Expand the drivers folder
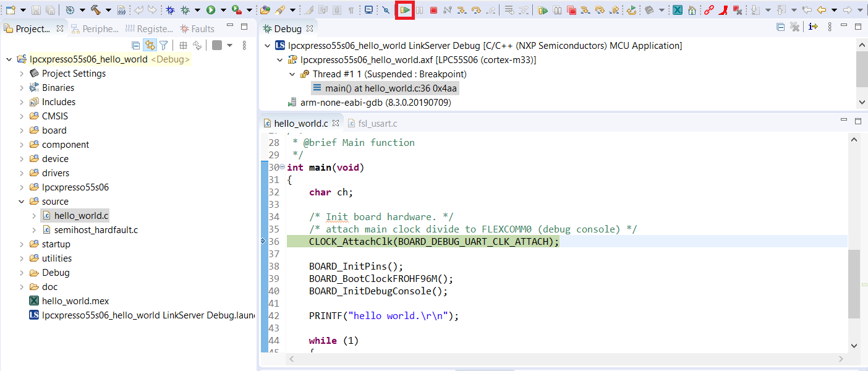This screenshot has height=371, width=868. click(x=22, y=173)
